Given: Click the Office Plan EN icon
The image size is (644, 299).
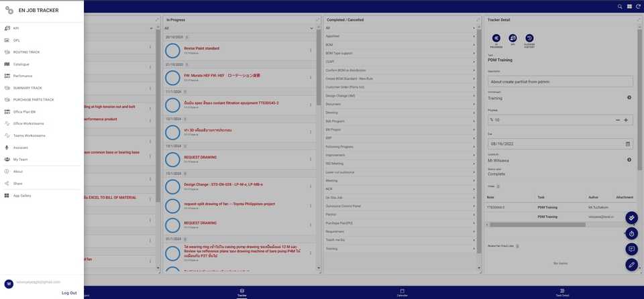Looking at the screenshot, I should click(7, 112).
